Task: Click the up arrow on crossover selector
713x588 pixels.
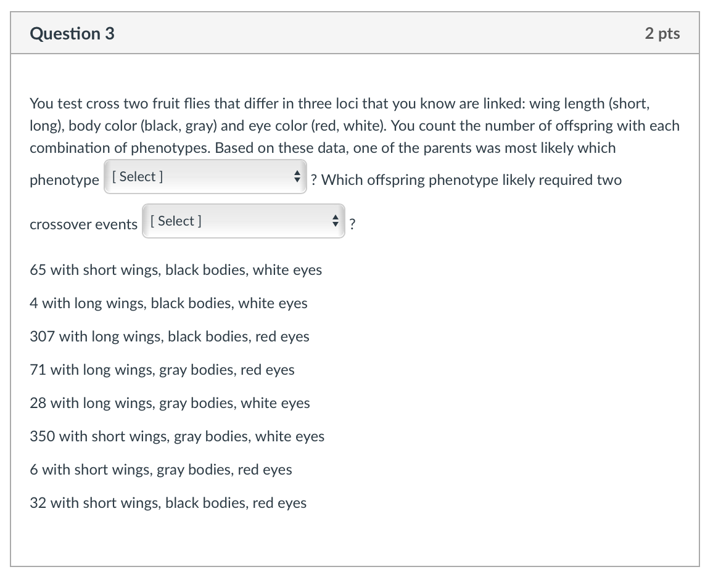Action: [x=336, y=217]
